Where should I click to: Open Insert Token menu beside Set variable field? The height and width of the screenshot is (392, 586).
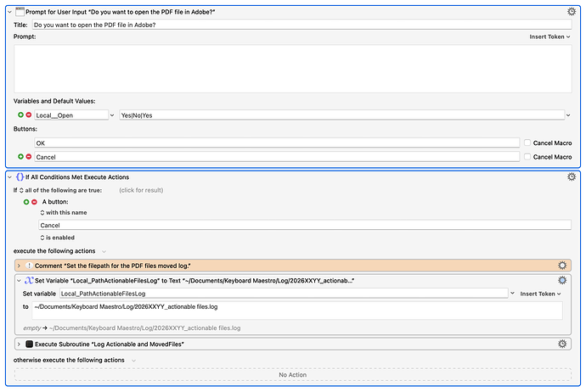[x=540, y=294]
